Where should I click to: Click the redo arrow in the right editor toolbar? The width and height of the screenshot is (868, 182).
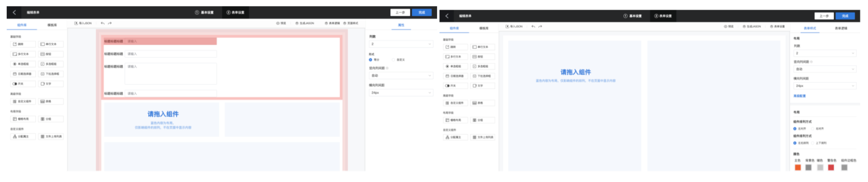[x=540, y=27]
